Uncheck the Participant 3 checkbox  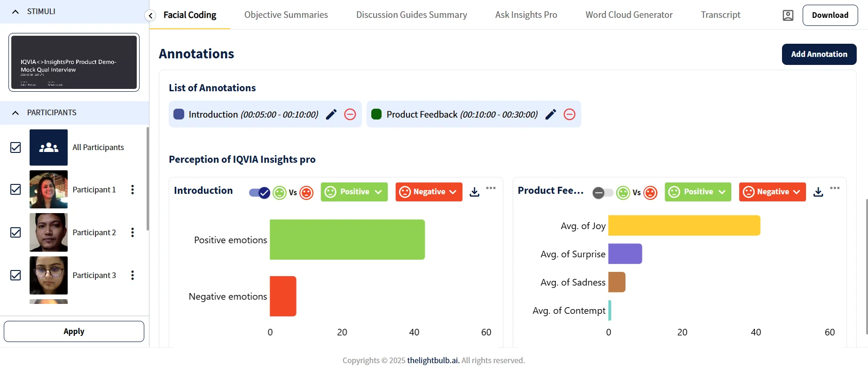[16, 275]
